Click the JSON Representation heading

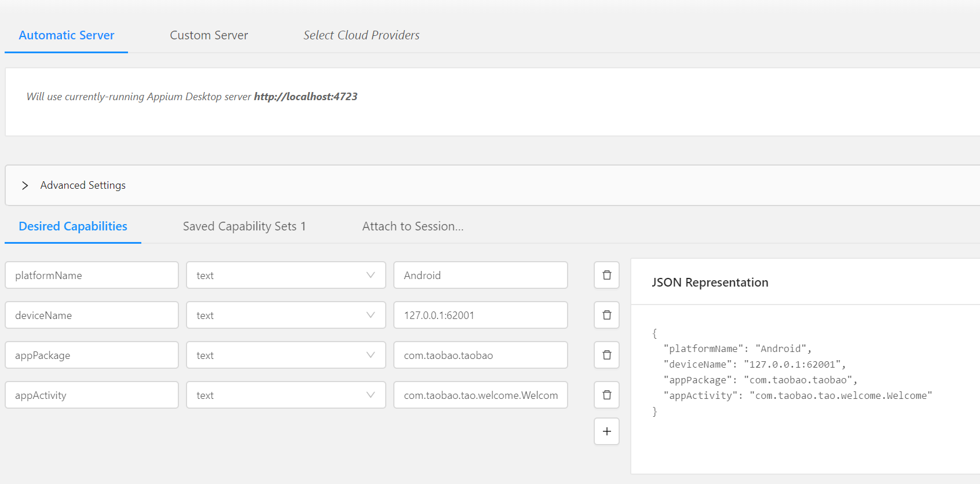710,283
